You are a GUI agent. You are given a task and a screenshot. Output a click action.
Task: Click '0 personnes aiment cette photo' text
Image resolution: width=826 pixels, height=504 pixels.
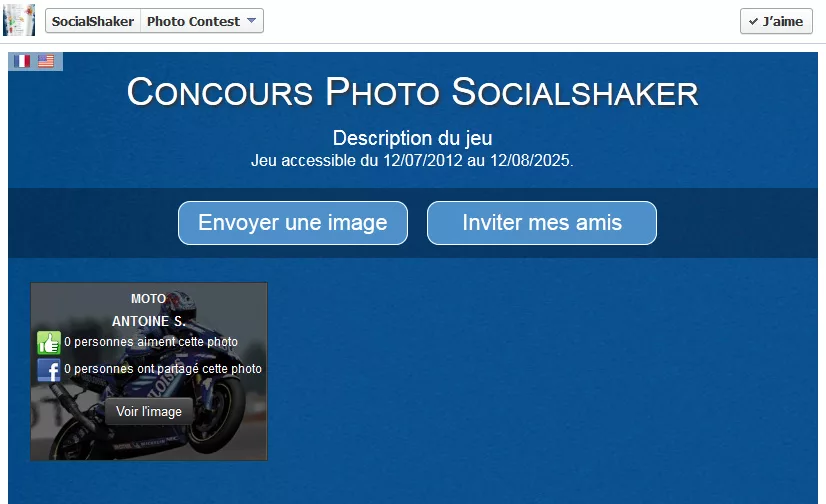[151, 342]
